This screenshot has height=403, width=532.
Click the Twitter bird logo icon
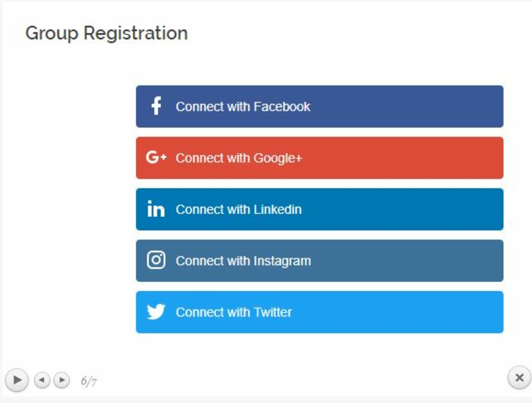pyautogui.click(x=156, y=312)
